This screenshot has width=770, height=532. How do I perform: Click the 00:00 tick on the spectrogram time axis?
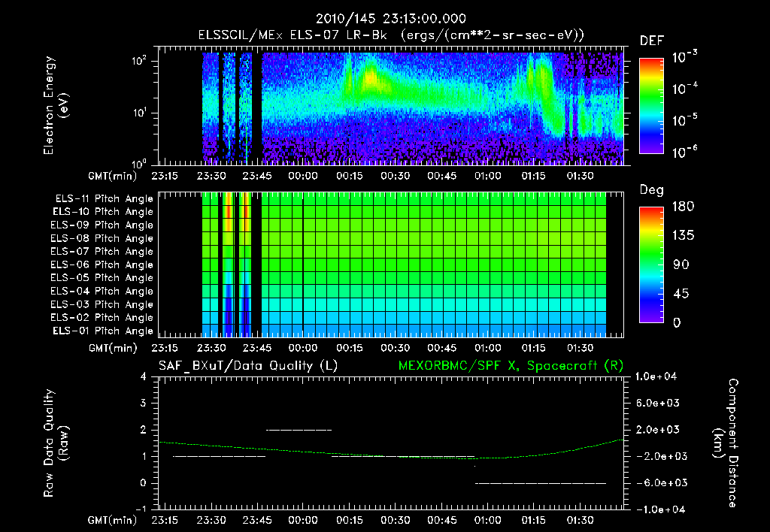pyautogui.click(x=303, y=176)
